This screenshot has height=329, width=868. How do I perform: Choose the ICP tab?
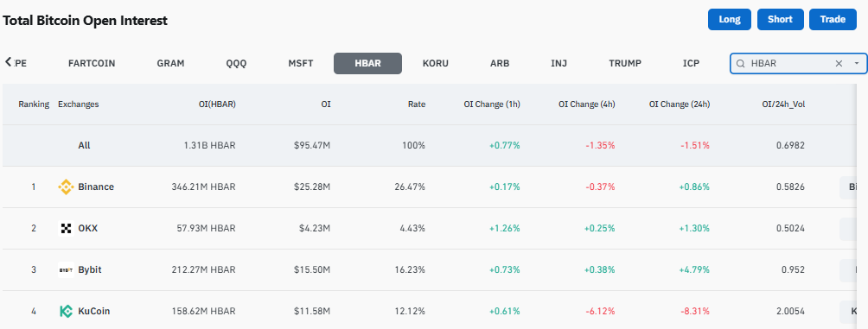pos(691,63)
